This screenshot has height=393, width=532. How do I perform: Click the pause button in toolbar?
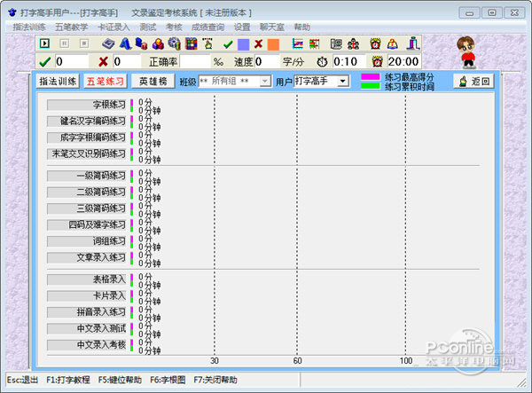coord(65,43)
